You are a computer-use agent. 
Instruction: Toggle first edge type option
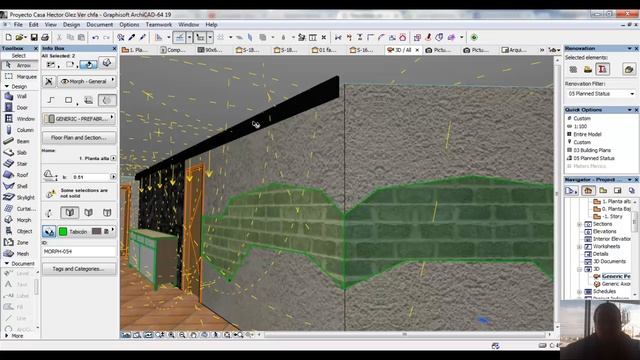click(70, 212)
